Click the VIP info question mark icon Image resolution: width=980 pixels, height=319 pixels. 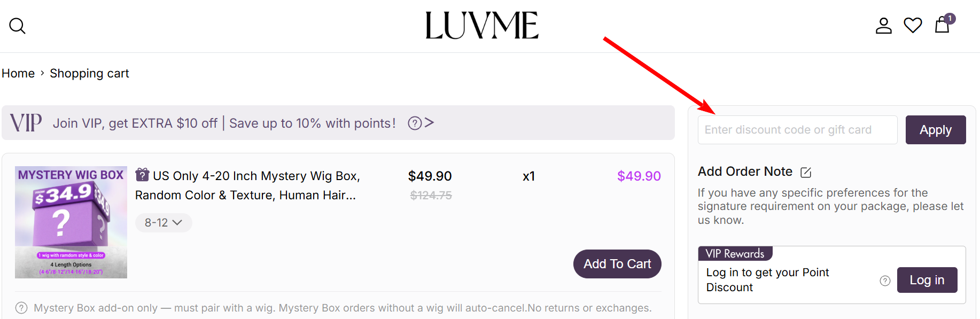415,123
